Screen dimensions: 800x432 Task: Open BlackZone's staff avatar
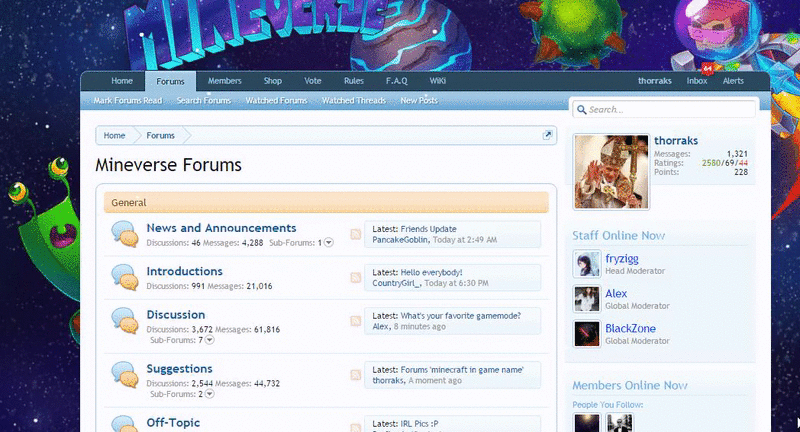587,334
